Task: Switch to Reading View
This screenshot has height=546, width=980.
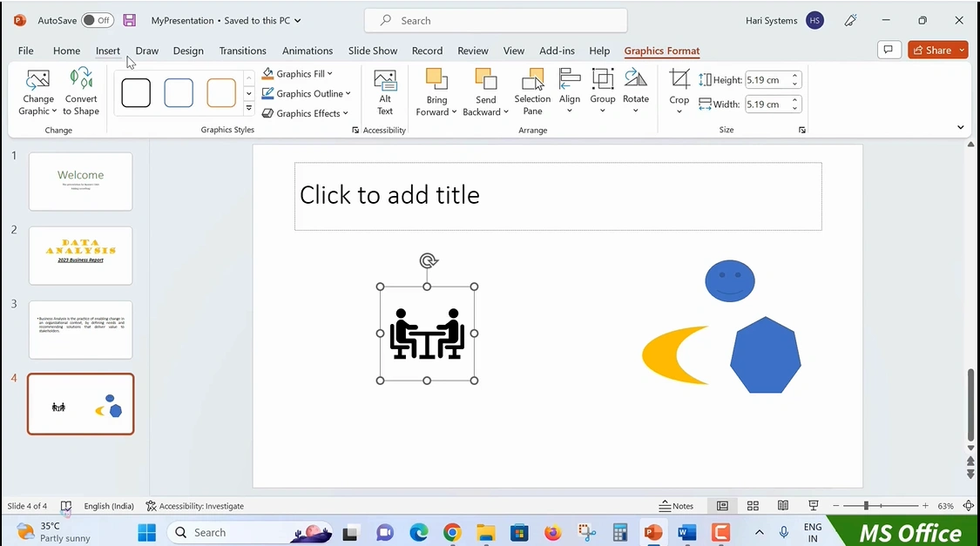Action: click(783, 506)
